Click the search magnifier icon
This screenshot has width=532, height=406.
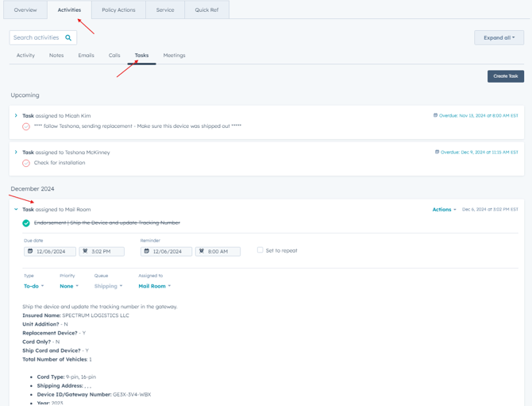(x=68, y=37)
